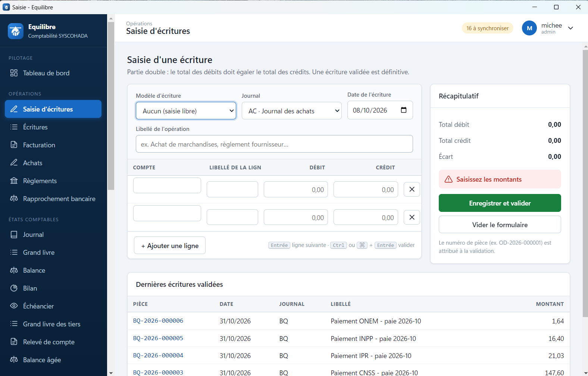Open Grand livre des tiers
This screenshot has height=376, width=588.
click(x=53, y=324)
